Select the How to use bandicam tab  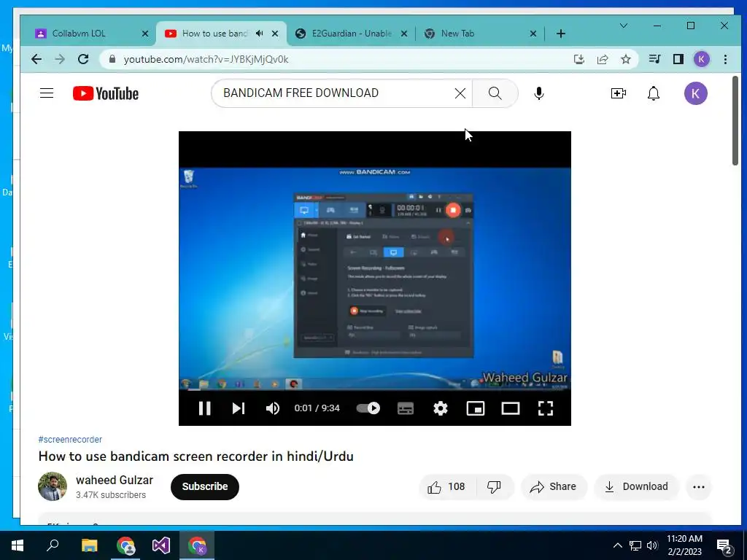pyautogui.click(x=214, y=34)
